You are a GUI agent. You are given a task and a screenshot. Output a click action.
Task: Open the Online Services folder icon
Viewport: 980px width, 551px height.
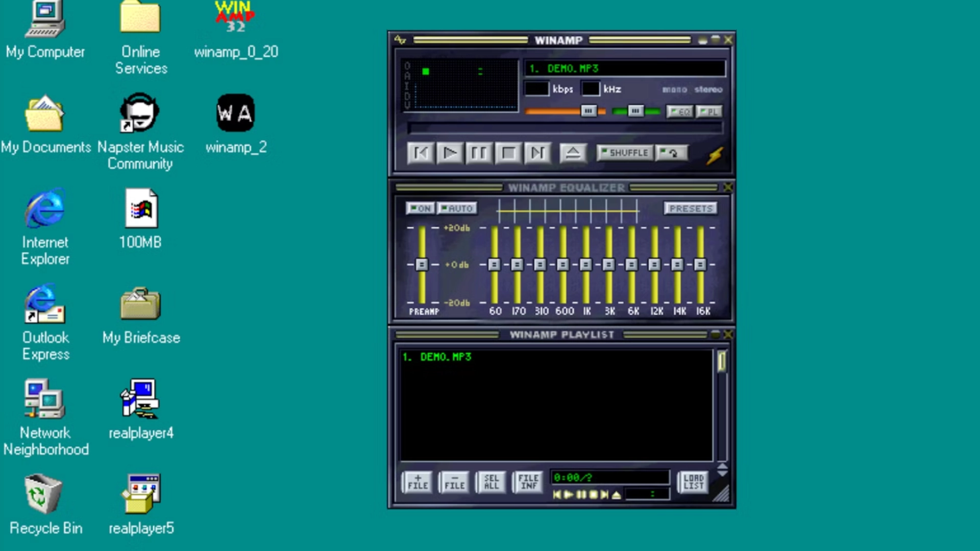pyautogui.click(x=141, y=37)
